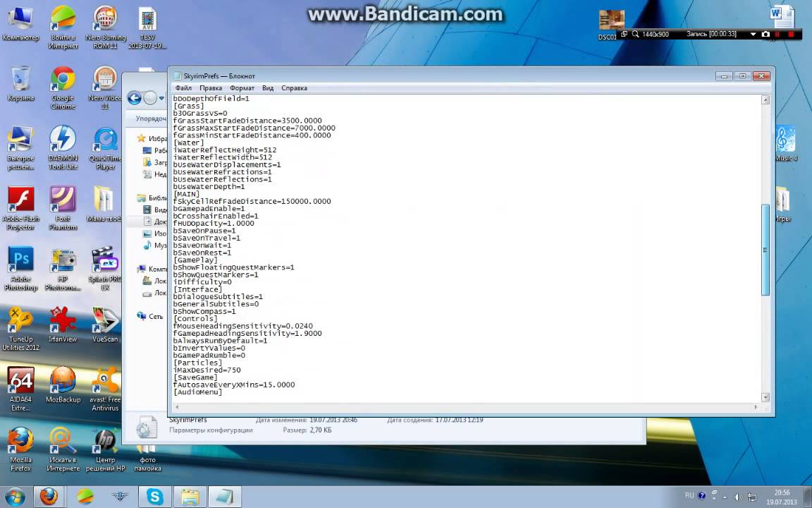Click the Bandicam screenshot camera icon
Screen dimensions: 812x508
coord(765,34)
